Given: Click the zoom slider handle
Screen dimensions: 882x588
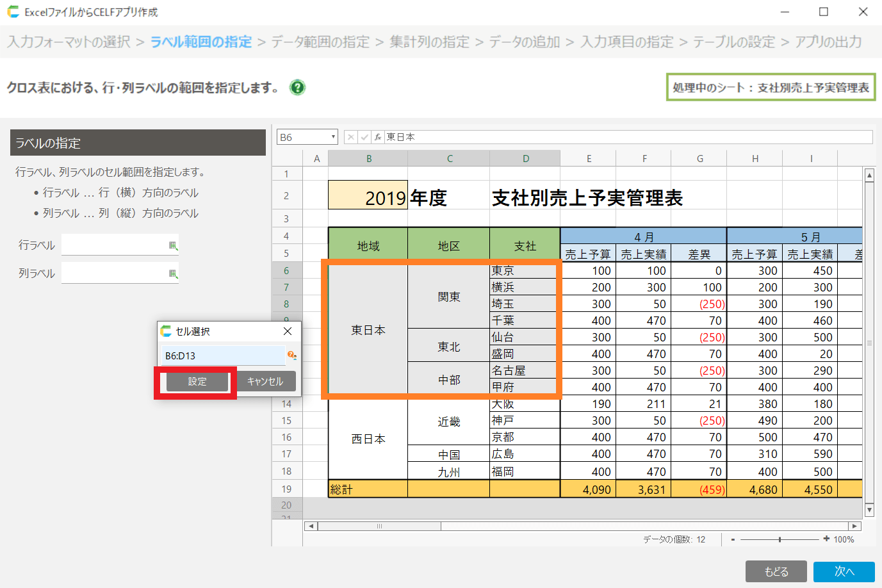Looking at the screenshot, I should (x=780, y=539).
